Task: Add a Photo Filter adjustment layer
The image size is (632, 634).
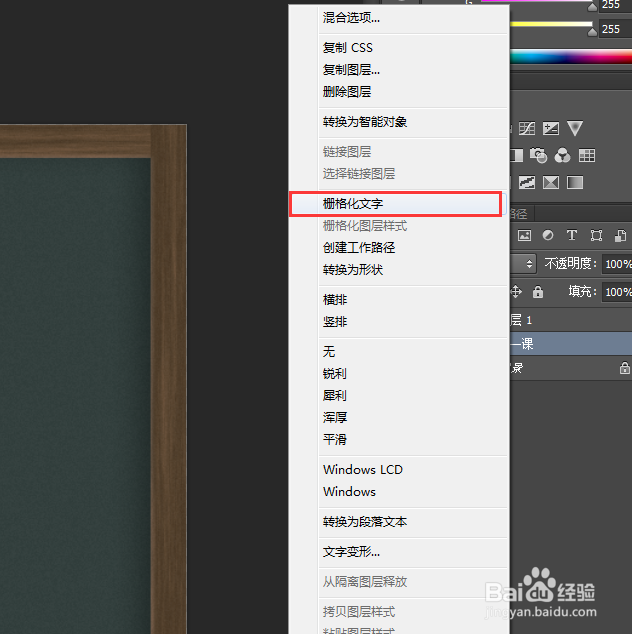Action: pyautogui.click(x=539, y=155)
